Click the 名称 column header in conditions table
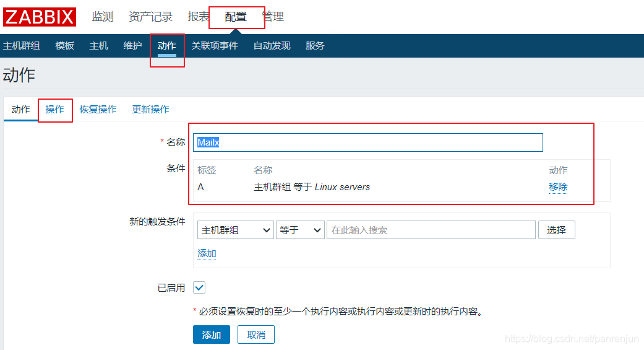Viewport: 644px width, 350px height. pyautogui.click(x=263, y=170)
